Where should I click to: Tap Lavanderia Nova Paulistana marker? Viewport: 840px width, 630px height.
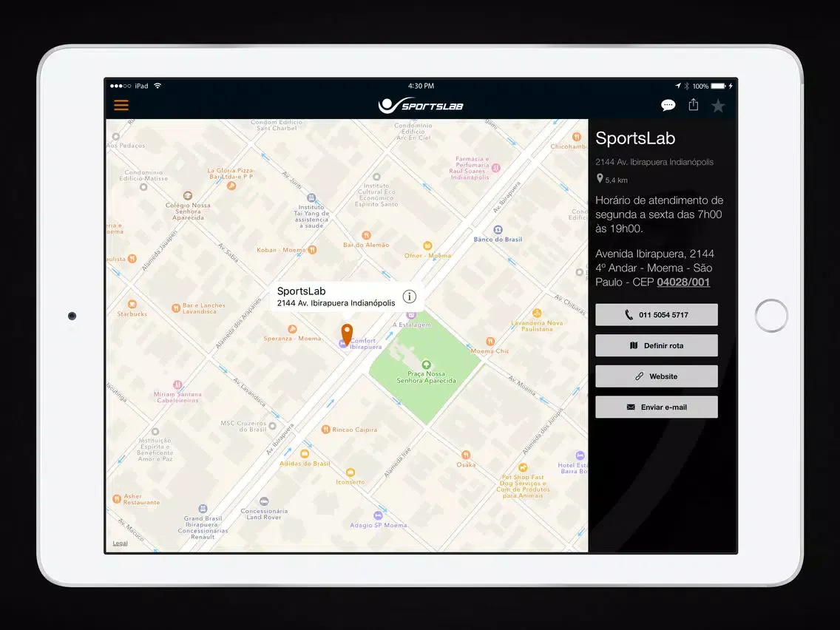click(537, 313)
